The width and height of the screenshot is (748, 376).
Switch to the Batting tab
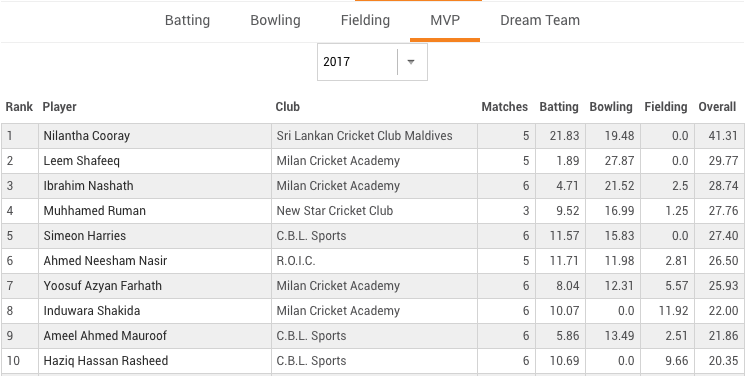pyautogui.click(x=187, y=20)
